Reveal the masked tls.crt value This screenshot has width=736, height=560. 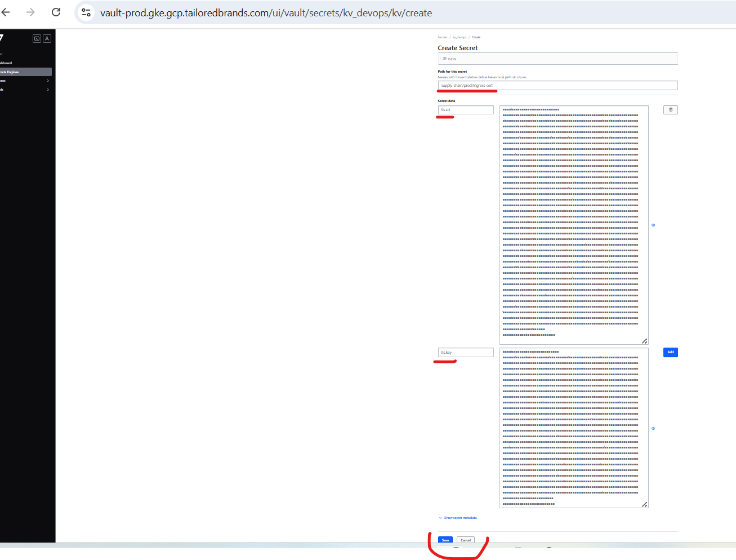[x=653, y=225]
